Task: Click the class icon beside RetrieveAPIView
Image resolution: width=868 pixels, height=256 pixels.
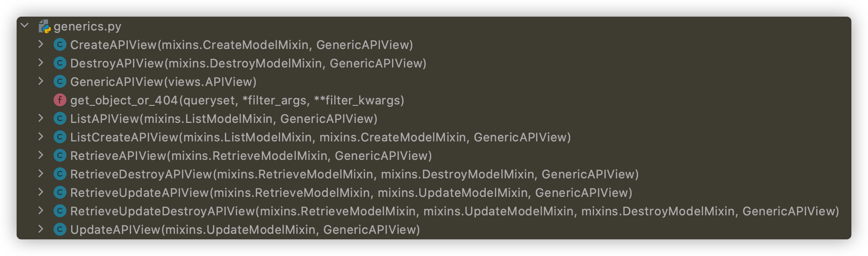Action: [60, 156]
